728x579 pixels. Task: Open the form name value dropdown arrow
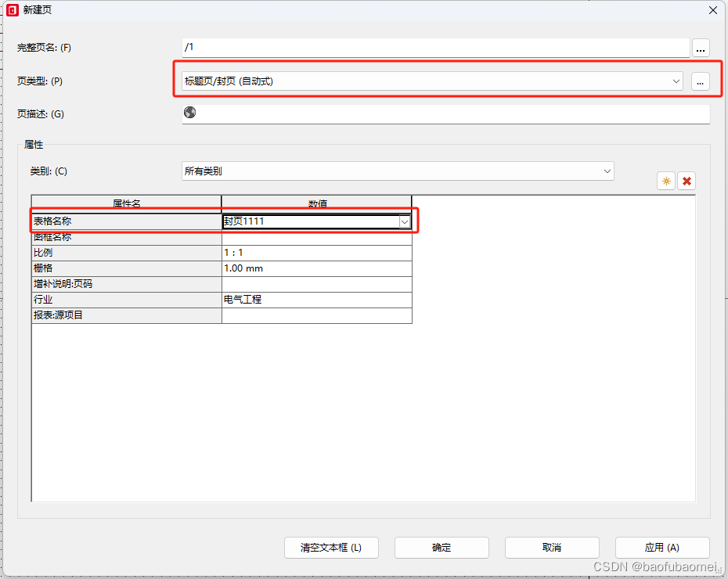tap(405, 221)
